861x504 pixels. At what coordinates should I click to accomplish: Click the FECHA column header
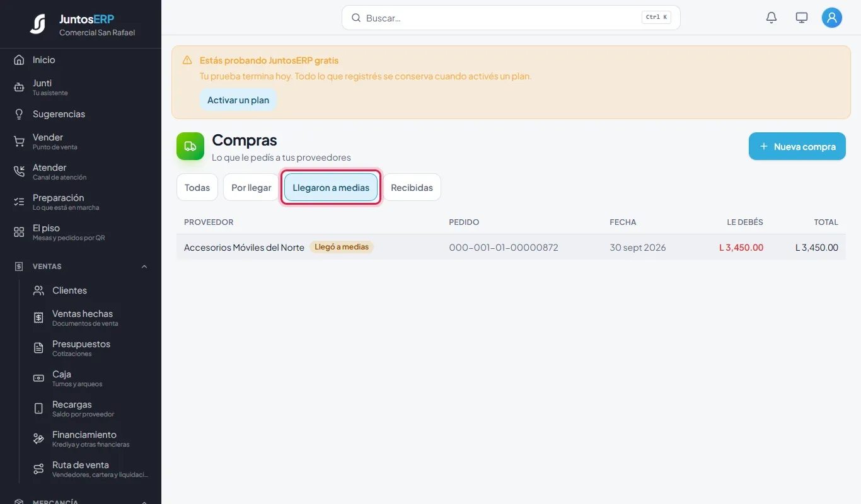pos(623,222)
